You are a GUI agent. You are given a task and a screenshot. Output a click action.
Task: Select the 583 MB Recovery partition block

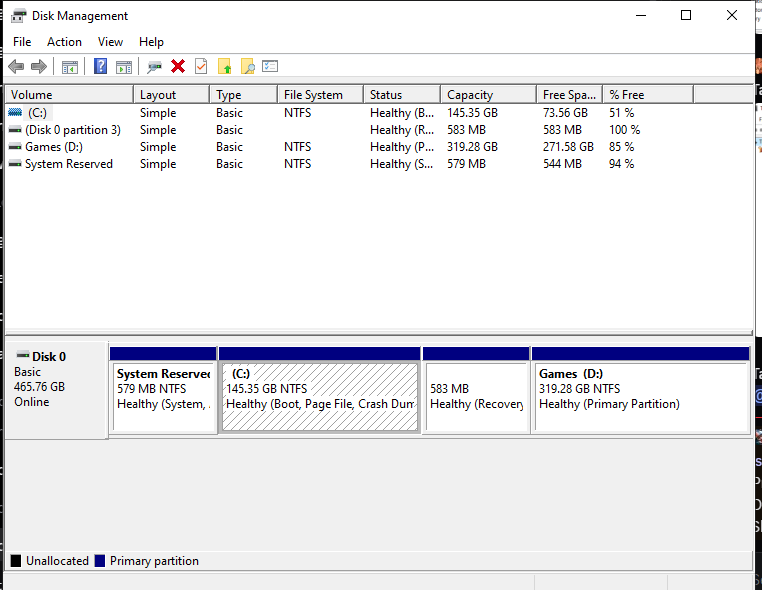coord(476,390)
